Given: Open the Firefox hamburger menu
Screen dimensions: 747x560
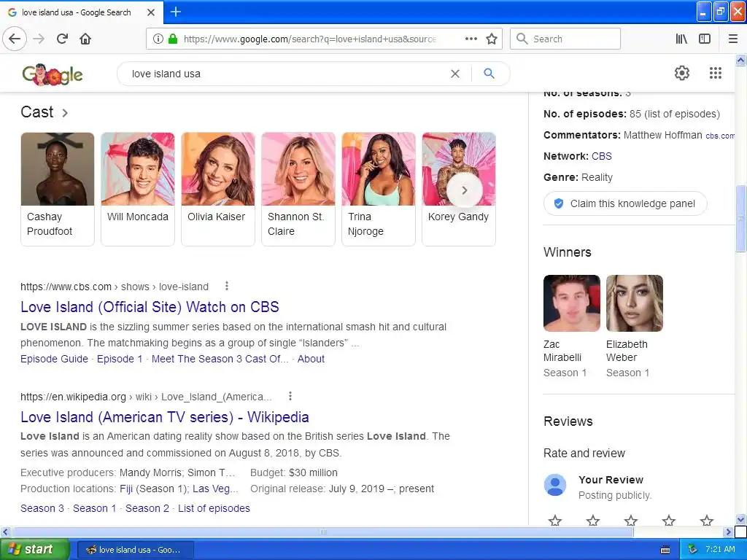Looking at the screenshot, I should [733, 39].
